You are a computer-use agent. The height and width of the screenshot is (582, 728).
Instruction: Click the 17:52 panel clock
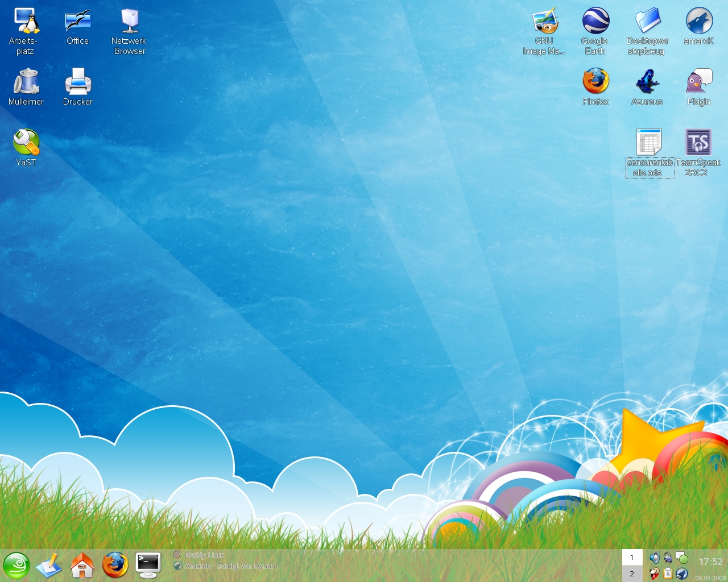pyautogui.click(x=710, y=562)
